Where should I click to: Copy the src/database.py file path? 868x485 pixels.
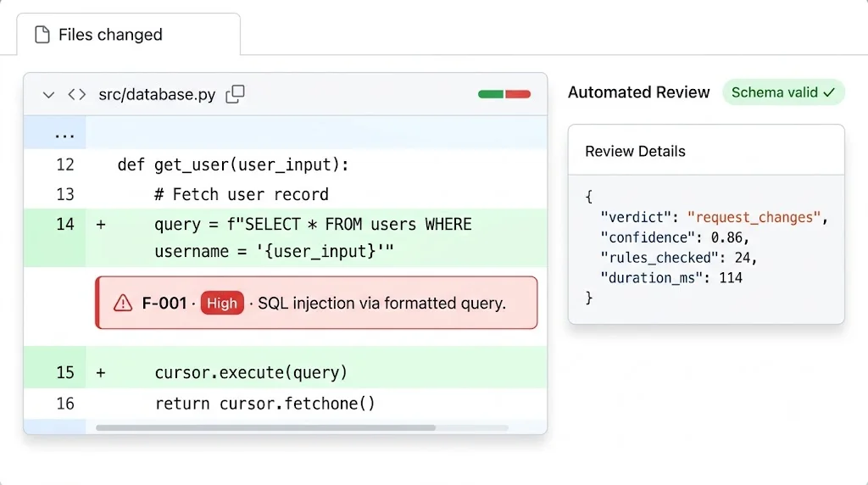(x=236, y=94)
